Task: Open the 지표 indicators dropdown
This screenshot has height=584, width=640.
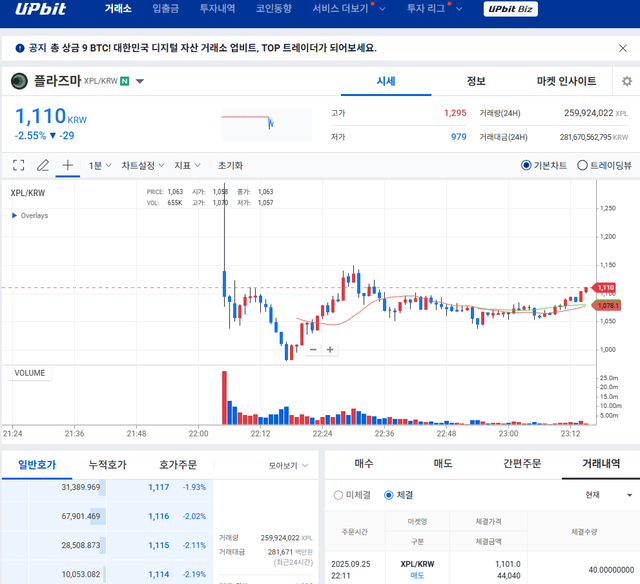Action: point(187,165)
